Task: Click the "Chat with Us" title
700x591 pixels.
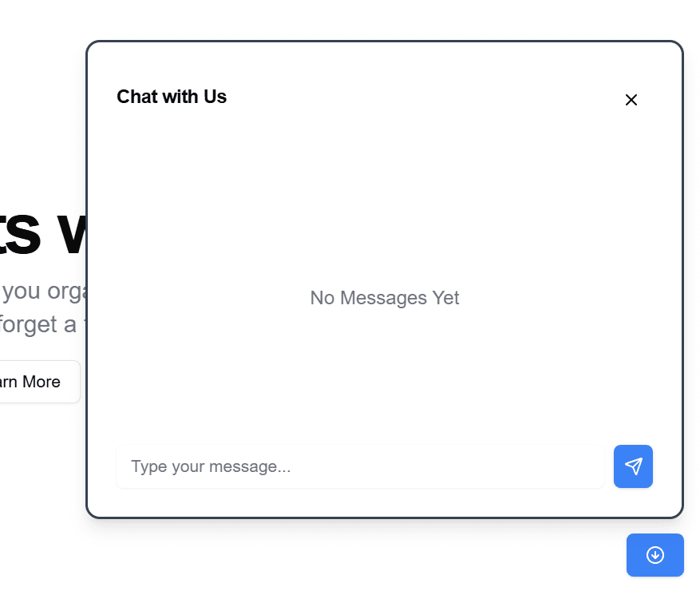Action: [172, 97]
